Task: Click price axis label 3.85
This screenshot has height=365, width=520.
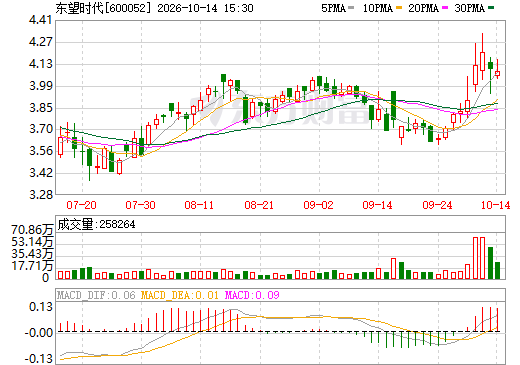Action: click(41, 108)
